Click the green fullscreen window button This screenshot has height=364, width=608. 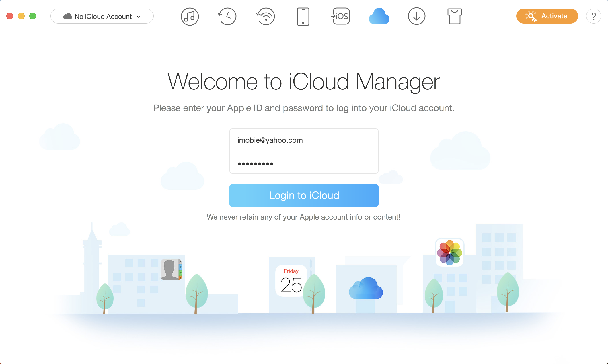click(x=33, y=16)
